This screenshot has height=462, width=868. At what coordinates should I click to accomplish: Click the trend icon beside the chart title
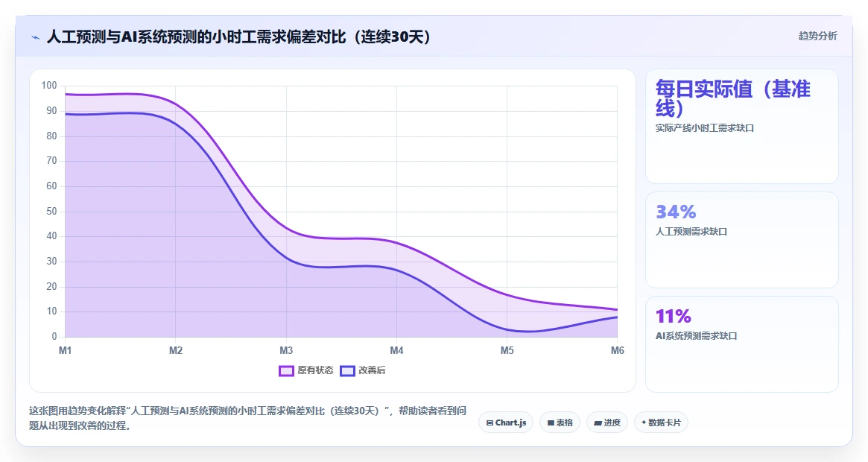click(36, 38)
